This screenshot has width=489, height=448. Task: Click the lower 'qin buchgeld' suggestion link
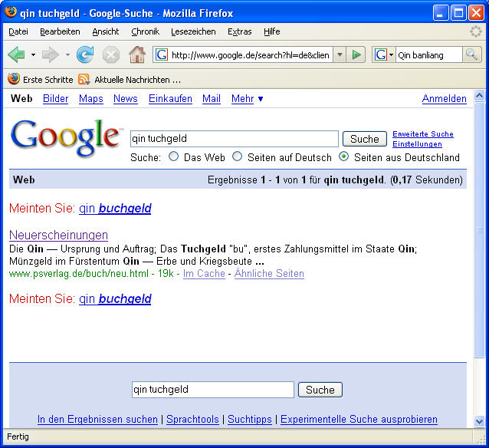pyautogui.click(x=115, y=298)
